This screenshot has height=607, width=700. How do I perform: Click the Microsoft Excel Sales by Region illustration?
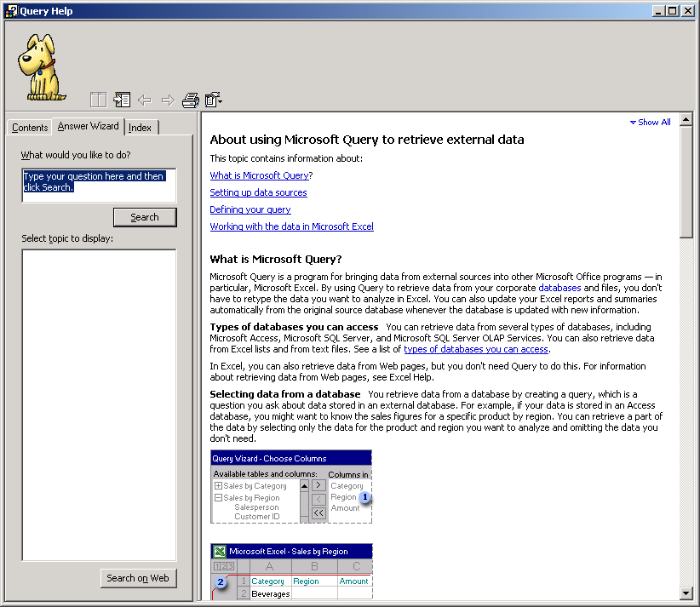[x=291, y=571]
